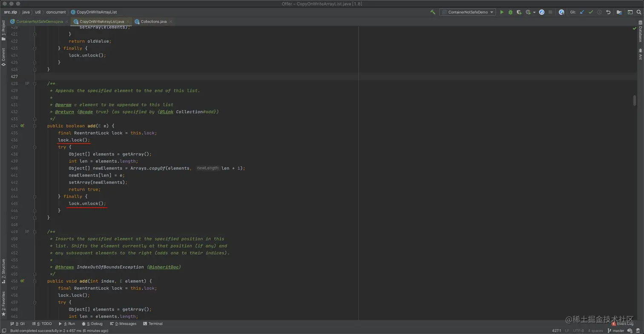
Task: Open the 9: Git tool window
Action: tap(17, 324)
